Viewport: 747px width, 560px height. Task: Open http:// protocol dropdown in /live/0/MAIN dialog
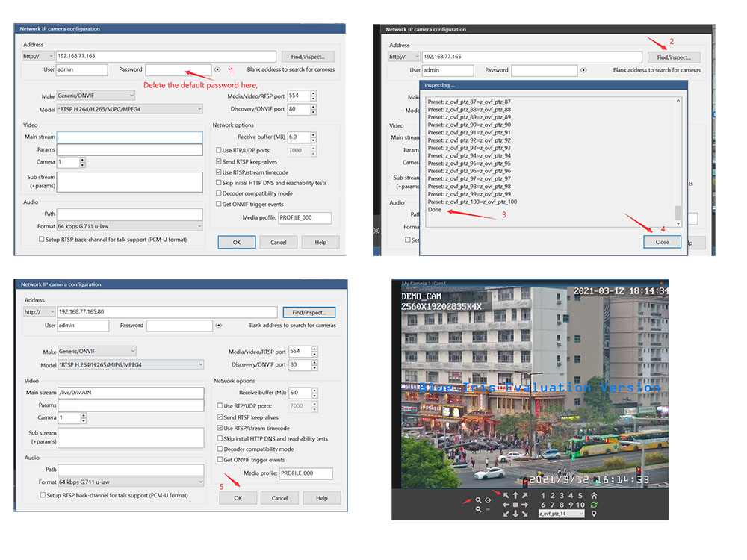coord(40,312)
